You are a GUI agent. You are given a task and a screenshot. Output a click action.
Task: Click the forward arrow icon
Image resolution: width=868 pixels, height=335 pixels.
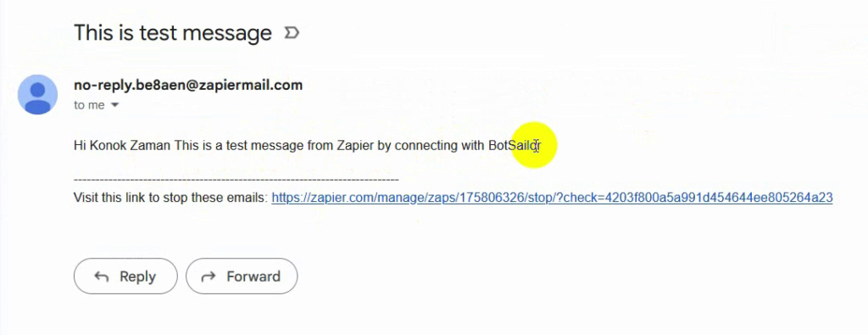tap(209, 276)
